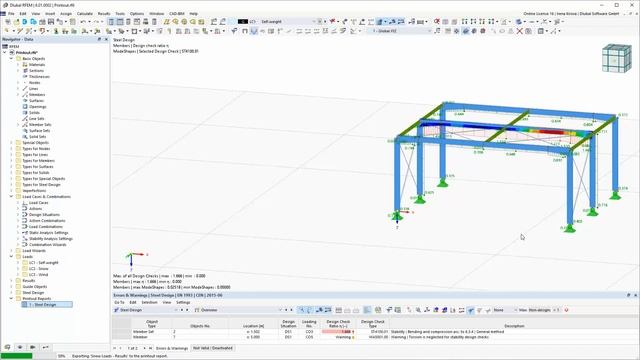Collapse the Basic Objects folder
This screenshot has width=640, height=360.
tap(11, 59)
